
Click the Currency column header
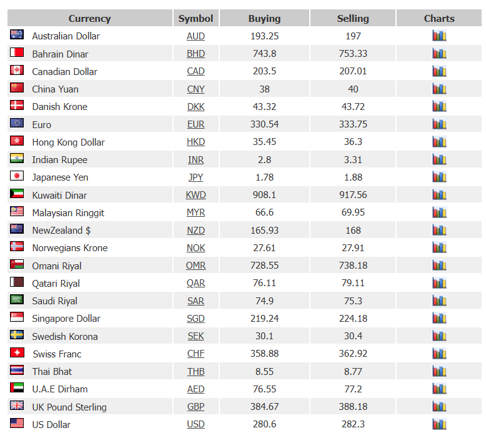coord(90,18)
